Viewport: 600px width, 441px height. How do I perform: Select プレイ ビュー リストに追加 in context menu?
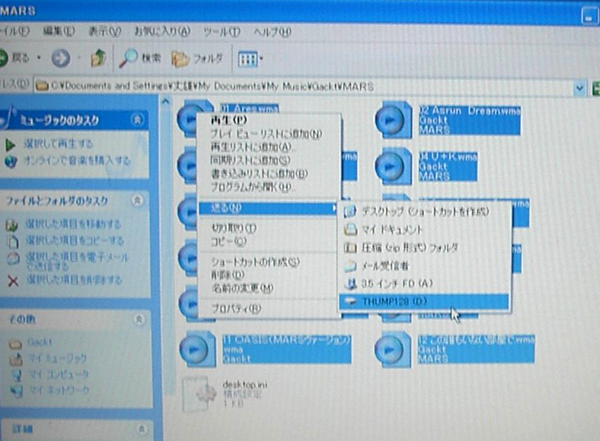click(x=267, y=134)
